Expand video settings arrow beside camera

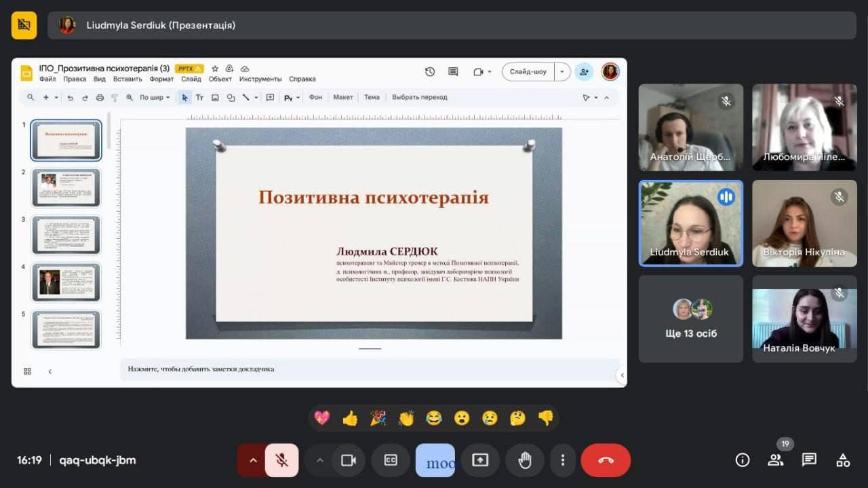pyautogui.click(x=320, y=460)
